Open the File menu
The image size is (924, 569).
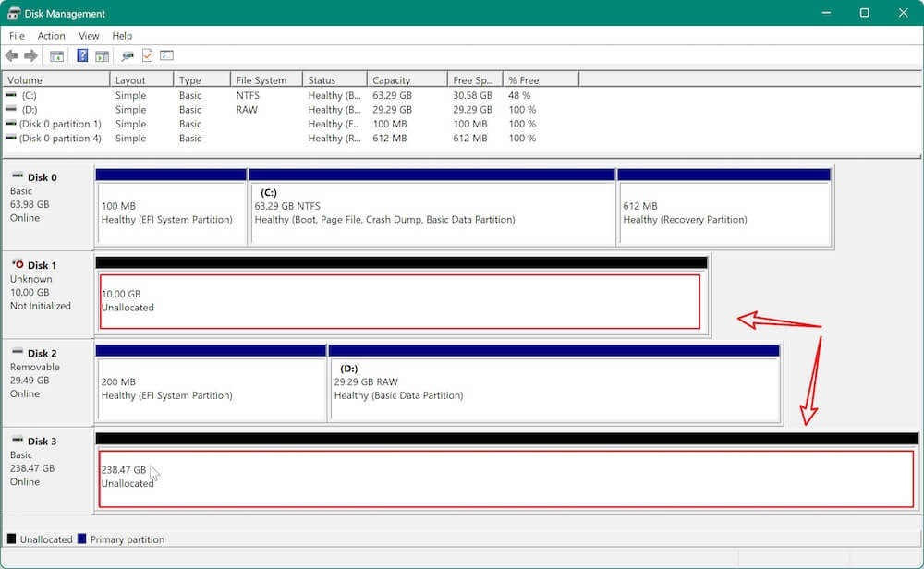point(16,36)
